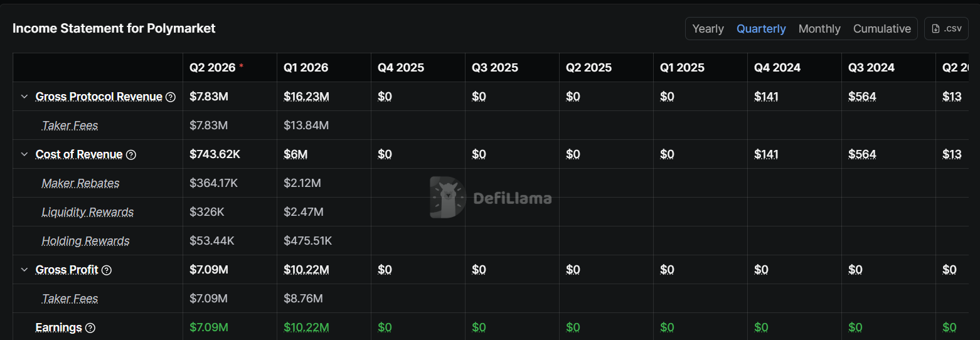Click the Q2 2026 column header
The image size is (980, 340).
213,68
